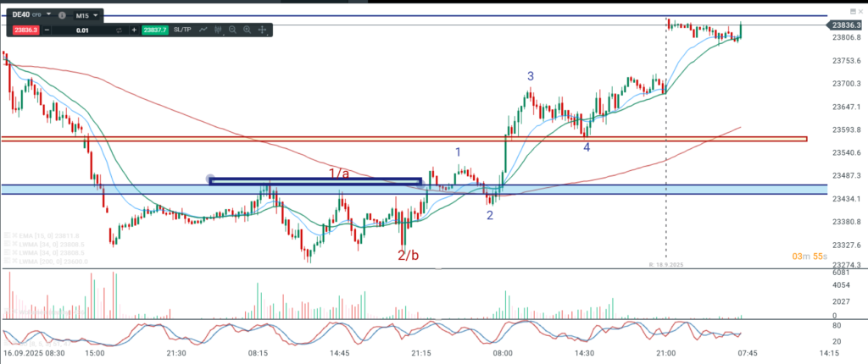Screen dimensions: 868x364
Task: Click the green buy price 23837.7 button
Action: pyautogui.click(x=155, y=30)
